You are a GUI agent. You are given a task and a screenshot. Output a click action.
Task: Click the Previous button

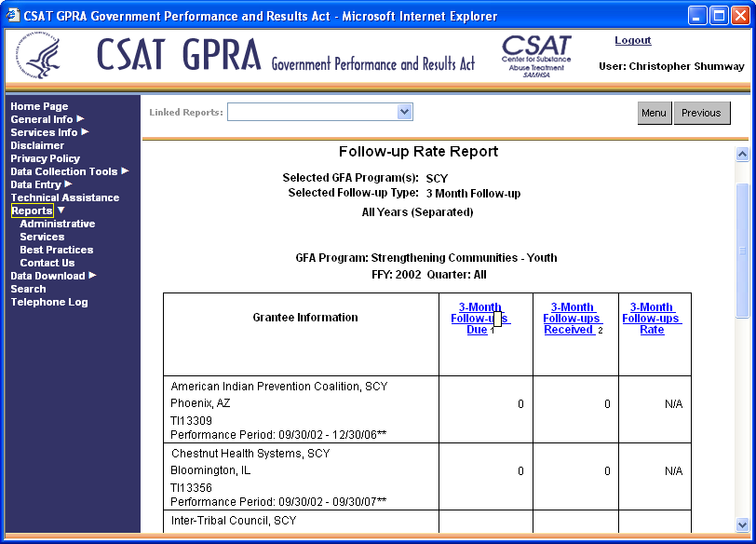click(x=701, y=113)
